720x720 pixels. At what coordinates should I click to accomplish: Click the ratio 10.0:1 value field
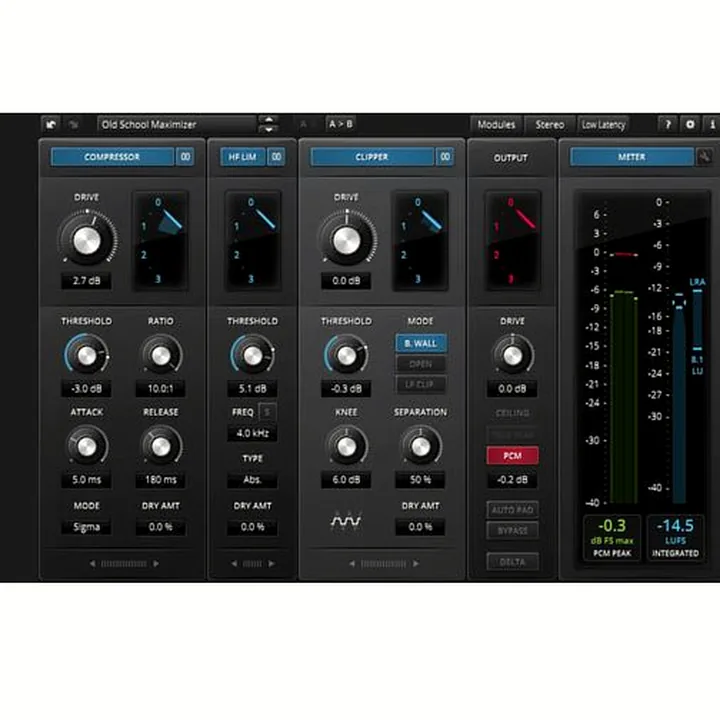(161, 388)
